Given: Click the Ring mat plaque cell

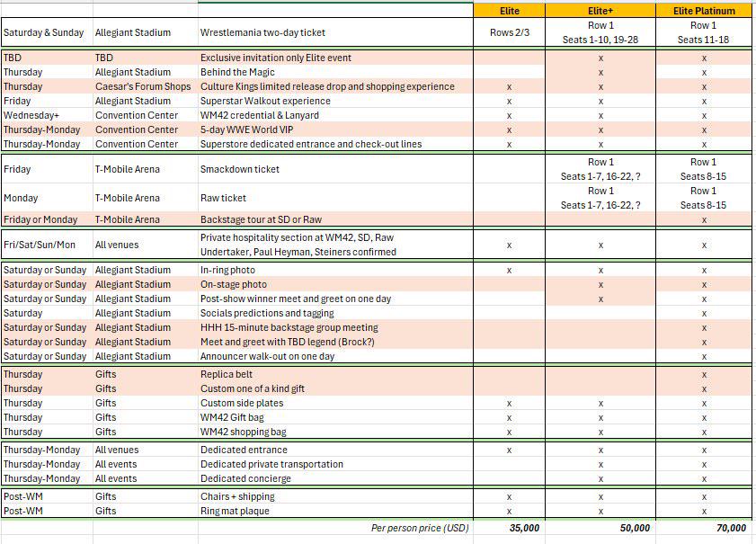Looking at the screenshot, I should pos(335,511).
